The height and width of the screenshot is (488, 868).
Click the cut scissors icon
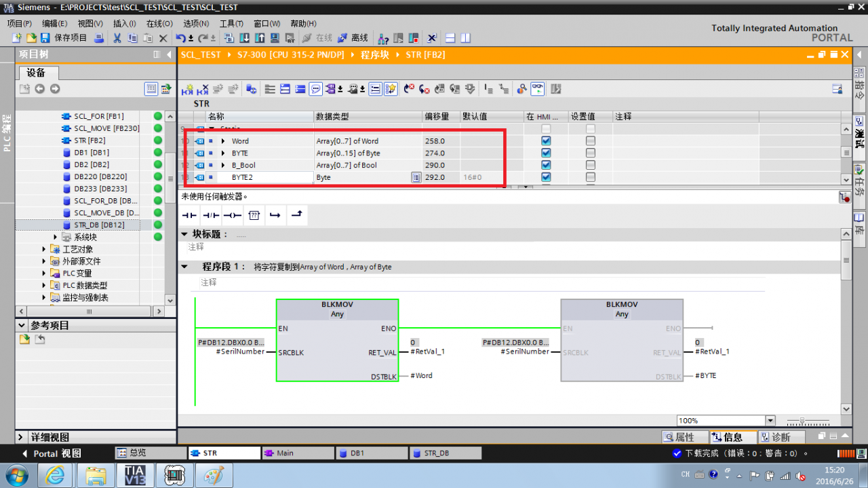pyautogui.click(x=117, y=38)
